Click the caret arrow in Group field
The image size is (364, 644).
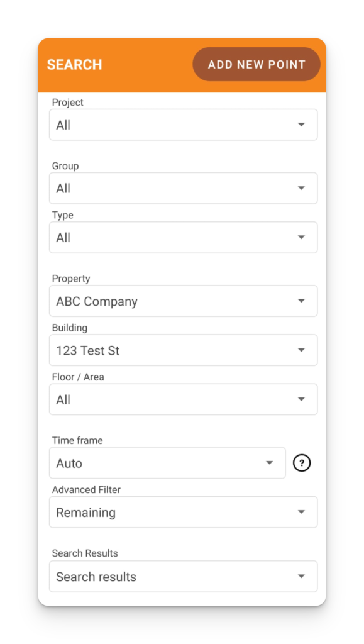(301, 188)
